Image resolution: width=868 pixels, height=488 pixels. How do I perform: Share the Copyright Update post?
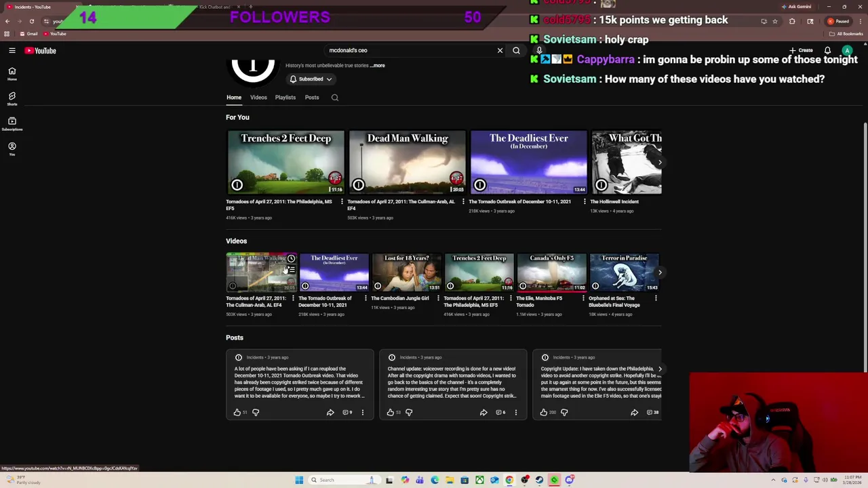(x=635, y=412)
